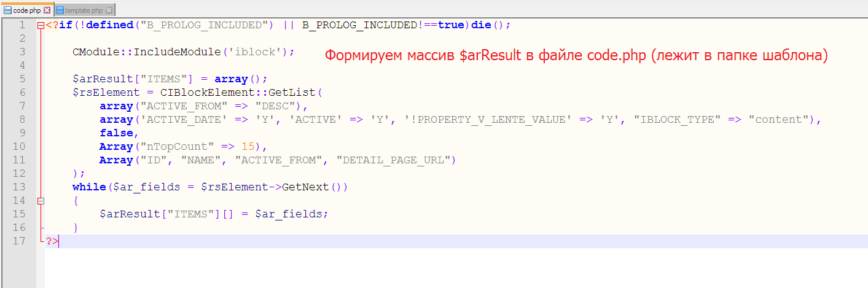Collapse the PHP block fold at line 1

(41, 25)
